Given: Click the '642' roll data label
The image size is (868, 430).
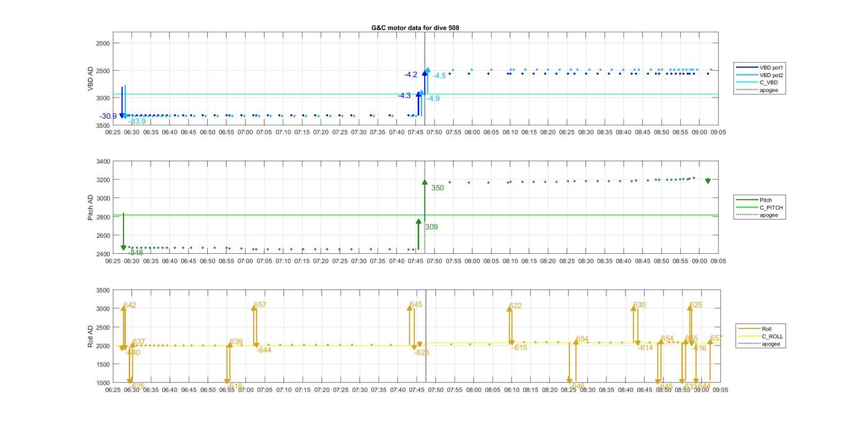Looking at the screenshot, I should tap(130, 305).
